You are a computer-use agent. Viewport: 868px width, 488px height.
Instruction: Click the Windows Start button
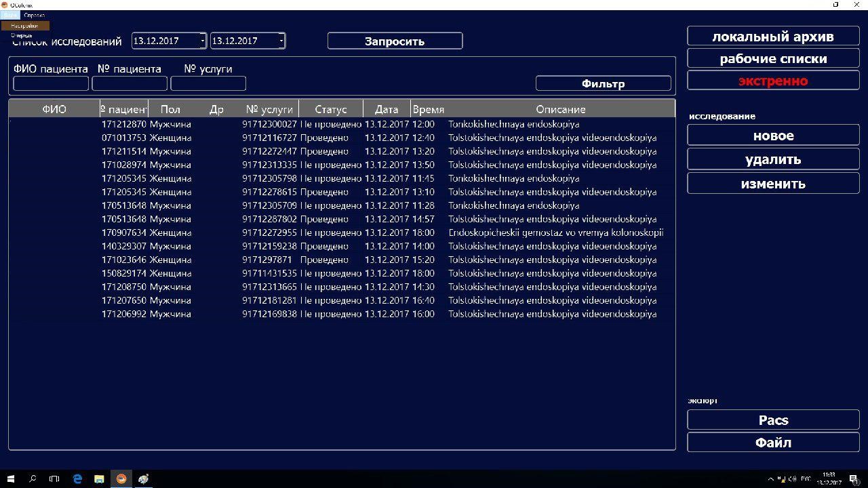[x=11, y=479]
